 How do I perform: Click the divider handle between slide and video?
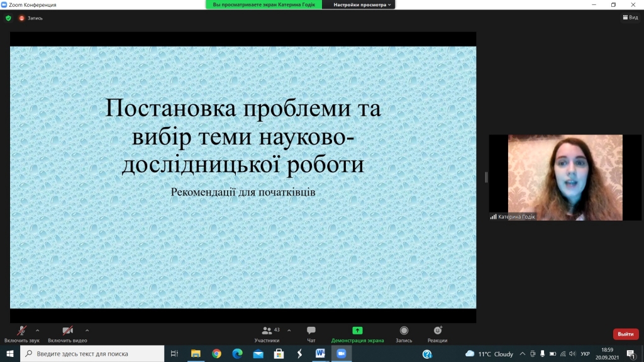tap(486, 178)
